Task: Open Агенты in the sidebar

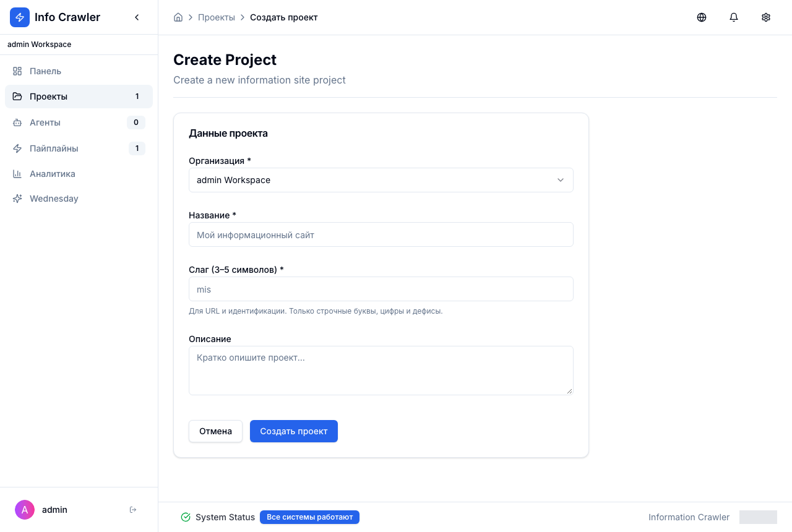Action: [x=79, y=122]
